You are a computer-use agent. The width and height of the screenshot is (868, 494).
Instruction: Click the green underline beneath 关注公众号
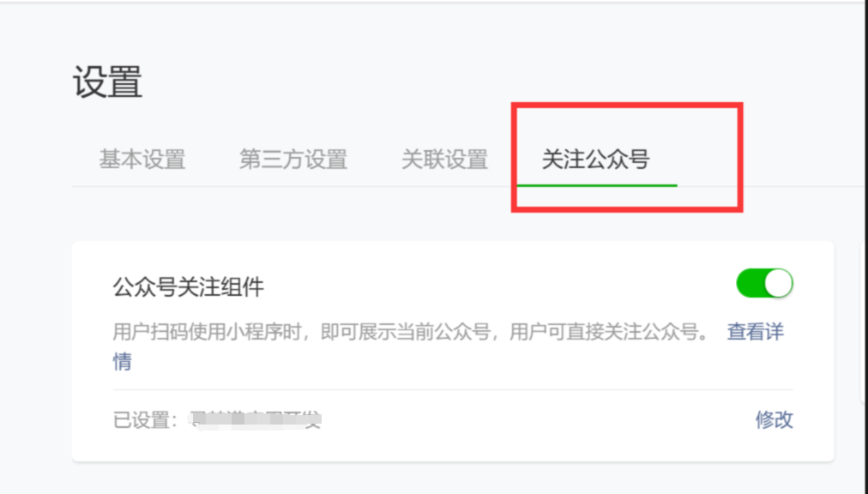[597, 185]
